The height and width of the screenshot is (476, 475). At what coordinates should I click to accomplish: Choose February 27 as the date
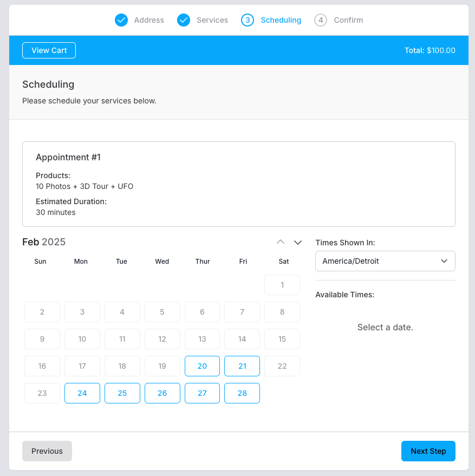click(x=202, y=393)
